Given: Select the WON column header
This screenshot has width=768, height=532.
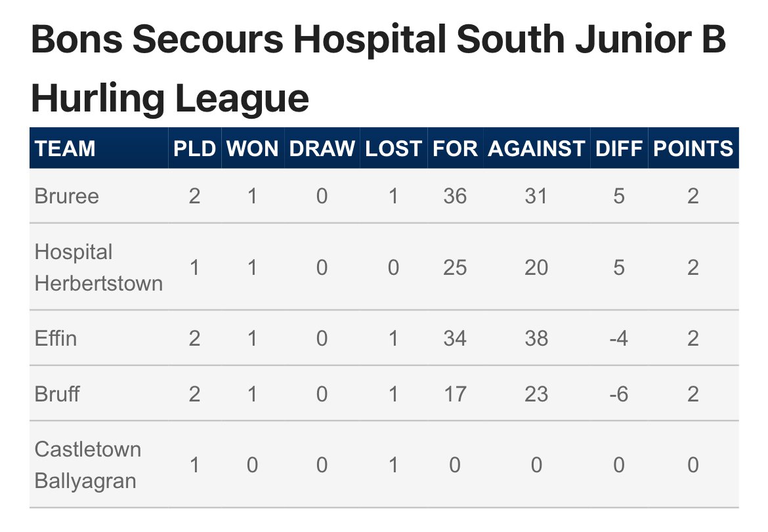Looking at the screenshot, I should tap(252, 148).
